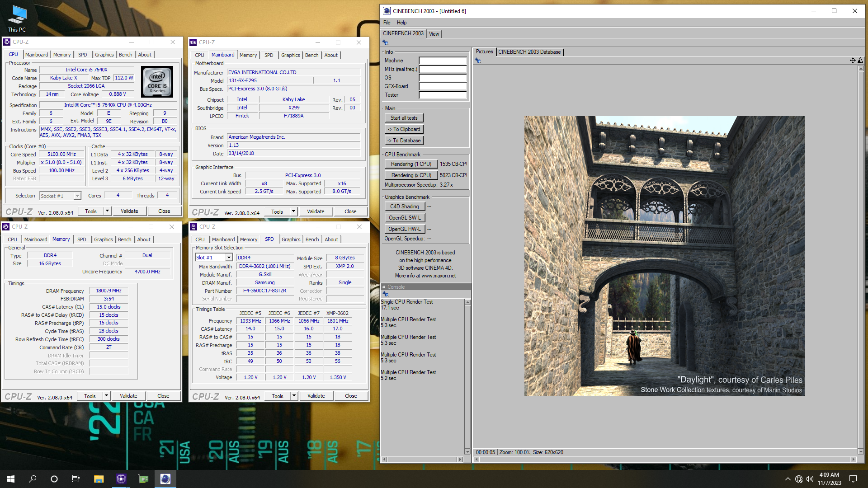Click CPU-Z title icon in Mainboard window
The height and width of the screenshot is (488, 868).
point(193,42)
